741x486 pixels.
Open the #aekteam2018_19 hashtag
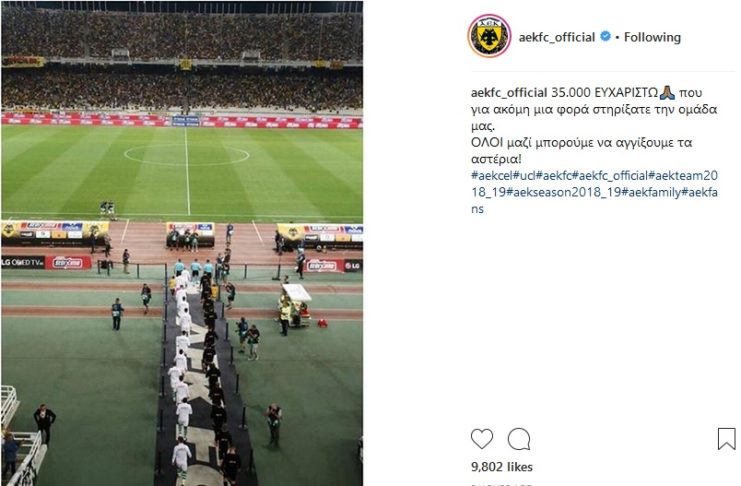point(682,175)
